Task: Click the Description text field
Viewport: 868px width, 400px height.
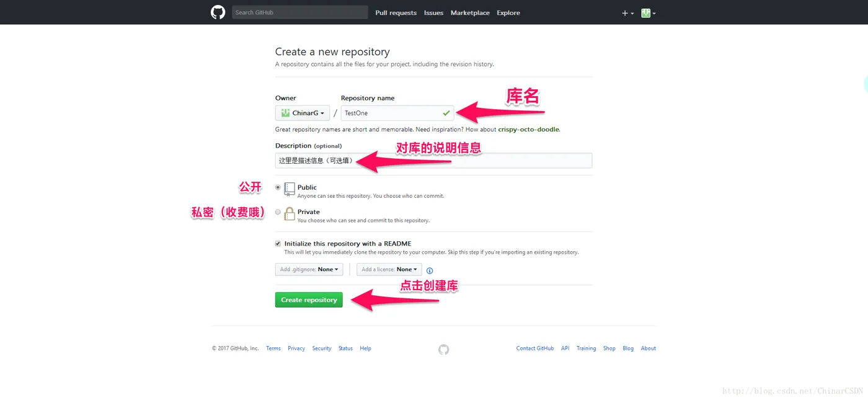Action: (x=433, y=161)
